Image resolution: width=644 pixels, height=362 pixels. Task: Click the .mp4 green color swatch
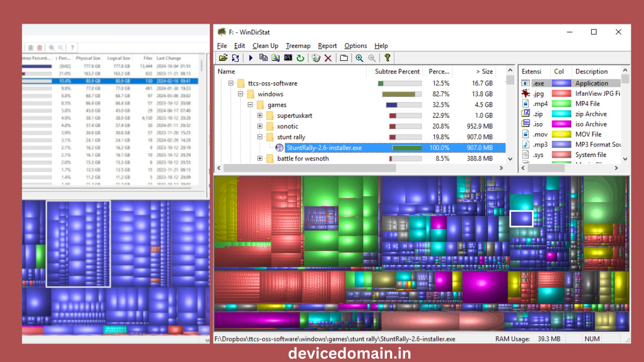point(561,104)
